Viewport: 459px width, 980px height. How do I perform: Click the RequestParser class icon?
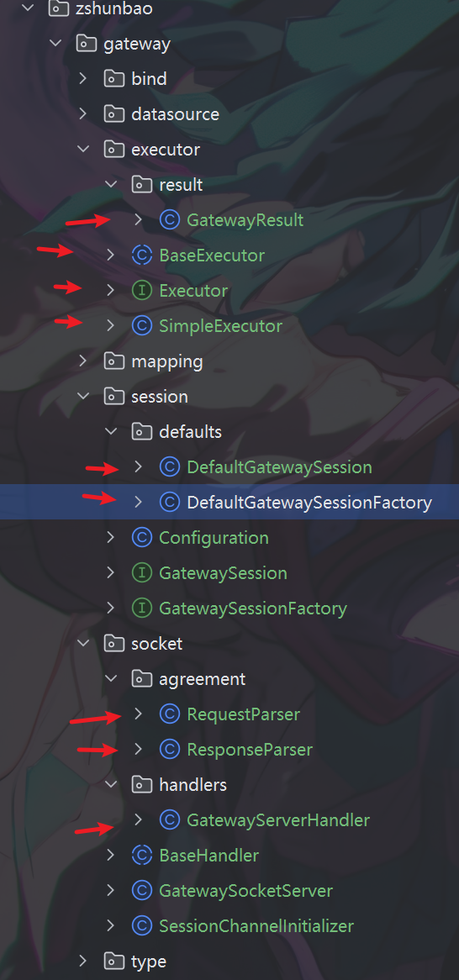click(170, 714)
